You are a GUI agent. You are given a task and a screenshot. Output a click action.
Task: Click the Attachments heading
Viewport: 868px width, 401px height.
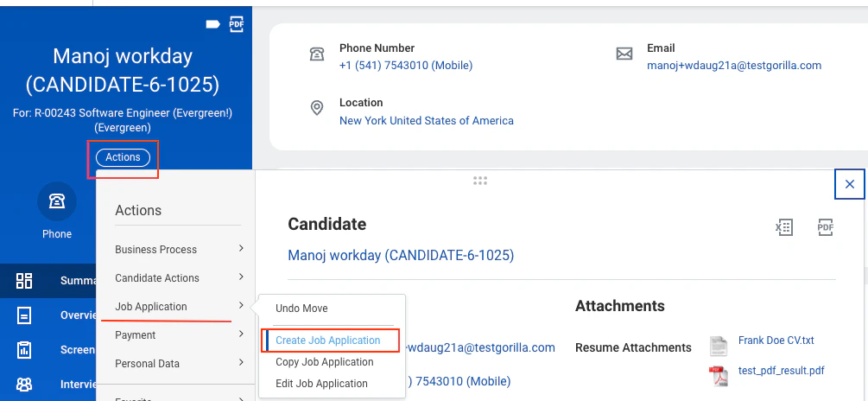coord(620,306)
